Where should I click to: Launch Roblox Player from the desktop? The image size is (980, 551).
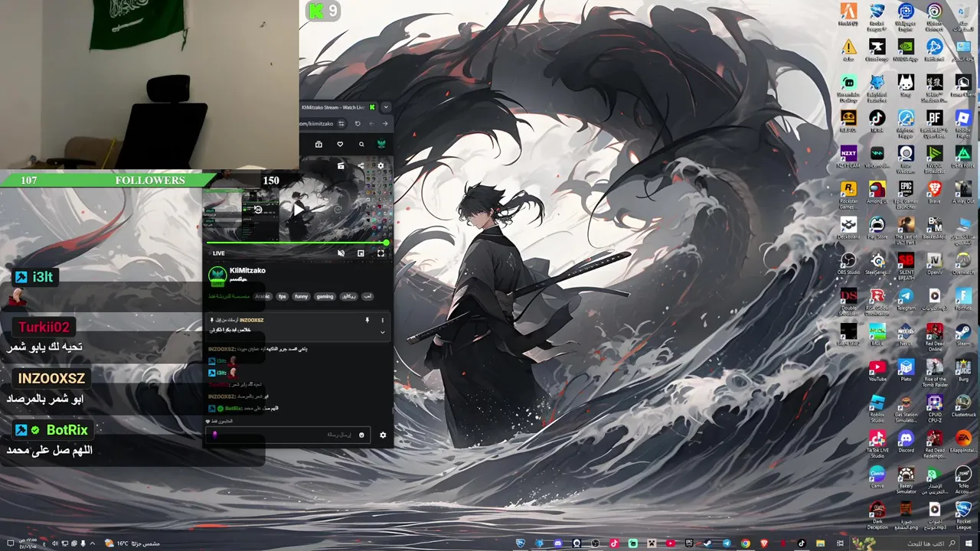[963, 122]
